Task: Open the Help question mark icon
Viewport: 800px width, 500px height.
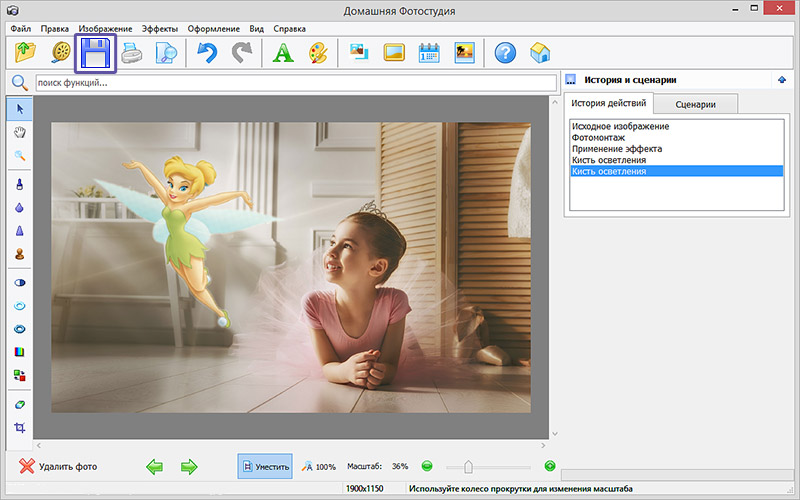Action: point(505,53)
